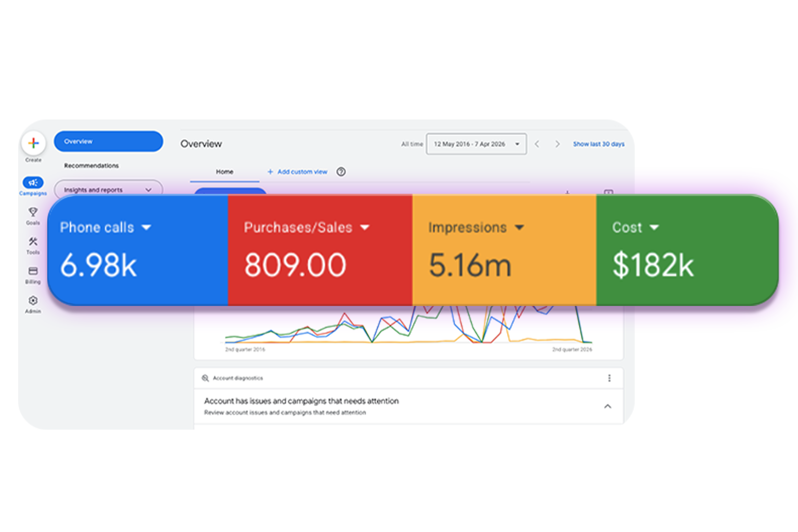Switch to the Home tab
This screenshot has height=532, width=798.
click(x=224, y=172)
